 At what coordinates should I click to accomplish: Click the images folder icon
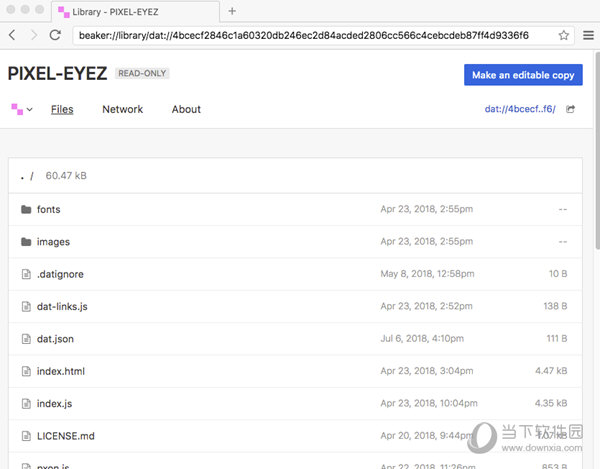(x=26, y=242)
